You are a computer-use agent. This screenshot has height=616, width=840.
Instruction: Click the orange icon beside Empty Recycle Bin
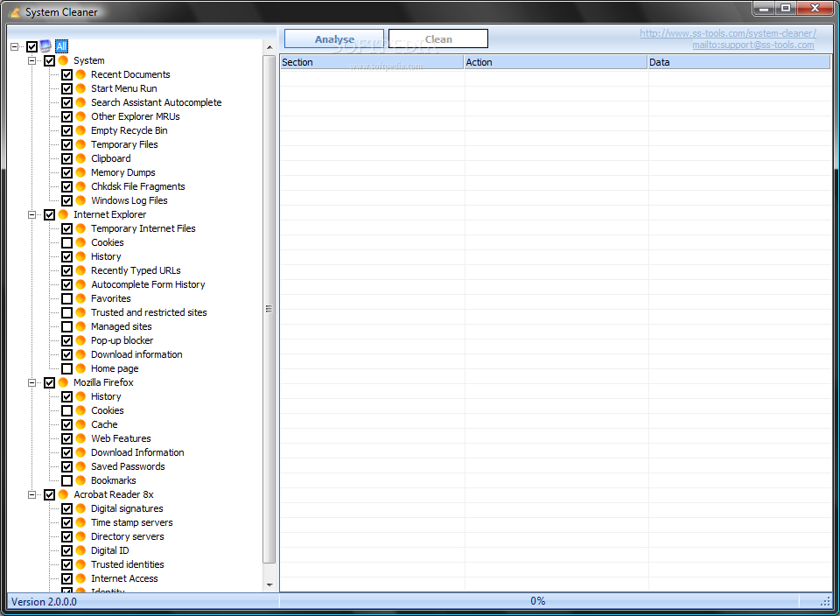[x=80, y=130]
